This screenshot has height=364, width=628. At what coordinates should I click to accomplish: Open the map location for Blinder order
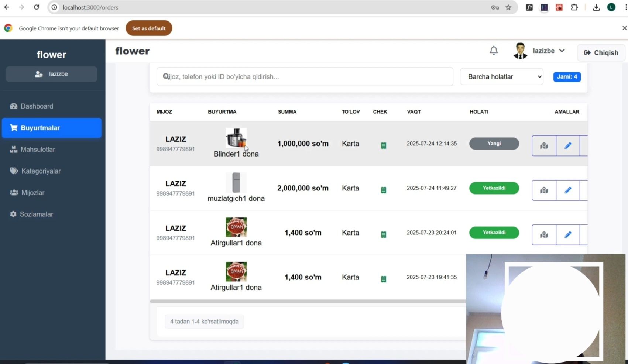pyautogui.click(x=544, y=146)
